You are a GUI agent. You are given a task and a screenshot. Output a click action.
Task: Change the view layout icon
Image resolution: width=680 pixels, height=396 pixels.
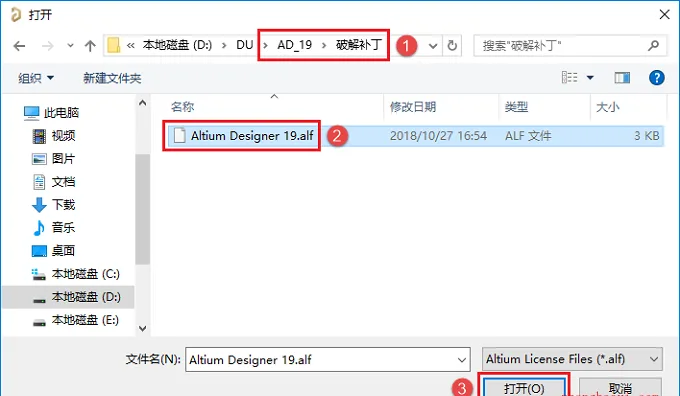569,78
